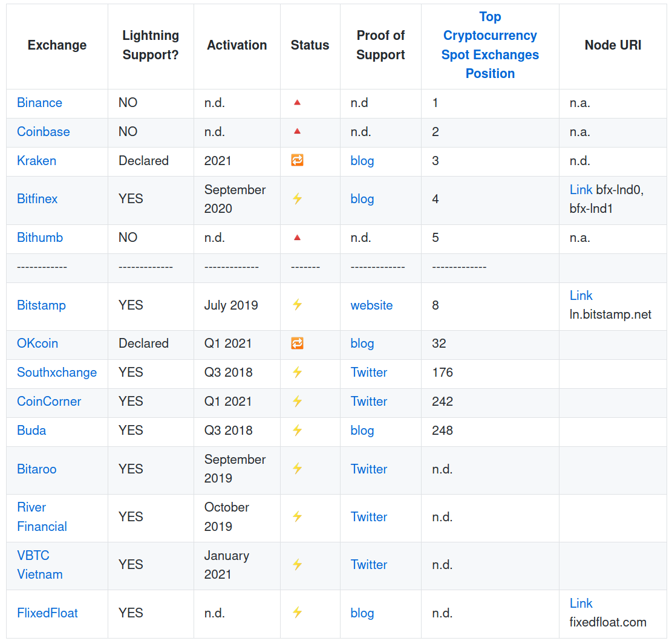Open the Bitfinex Node URI Link

click(x=581, y=190)
